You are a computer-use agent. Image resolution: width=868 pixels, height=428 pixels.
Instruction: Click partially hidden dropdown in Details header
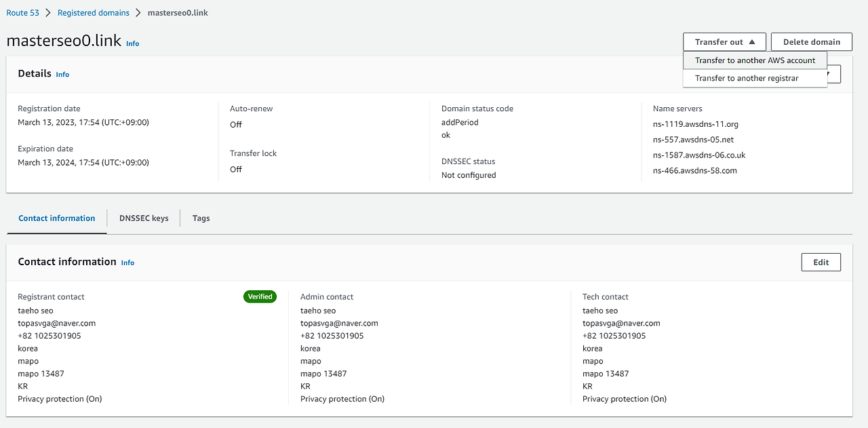[x=835, y=74]
